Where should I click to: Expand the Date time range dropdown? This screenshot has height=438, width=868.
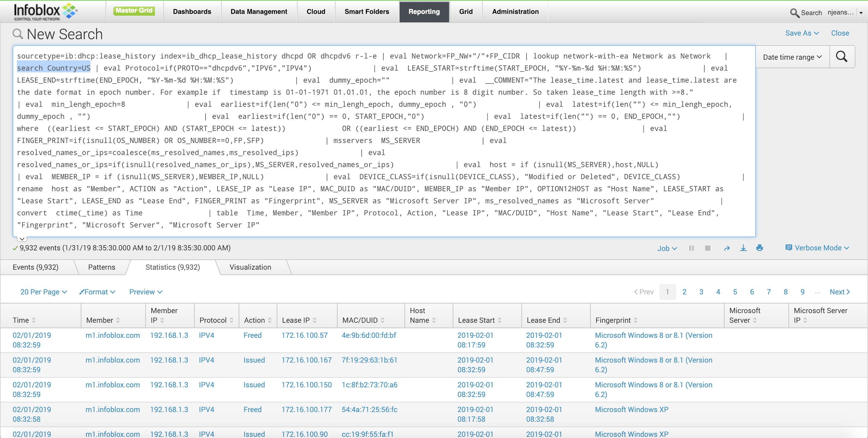[x=792, y=56]
